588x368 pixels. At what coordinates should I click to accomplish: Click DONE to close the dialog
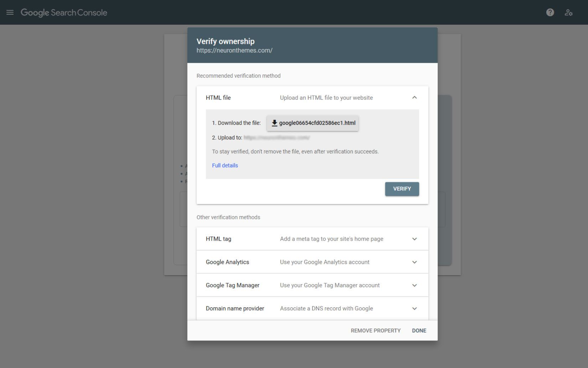[419, 331]
